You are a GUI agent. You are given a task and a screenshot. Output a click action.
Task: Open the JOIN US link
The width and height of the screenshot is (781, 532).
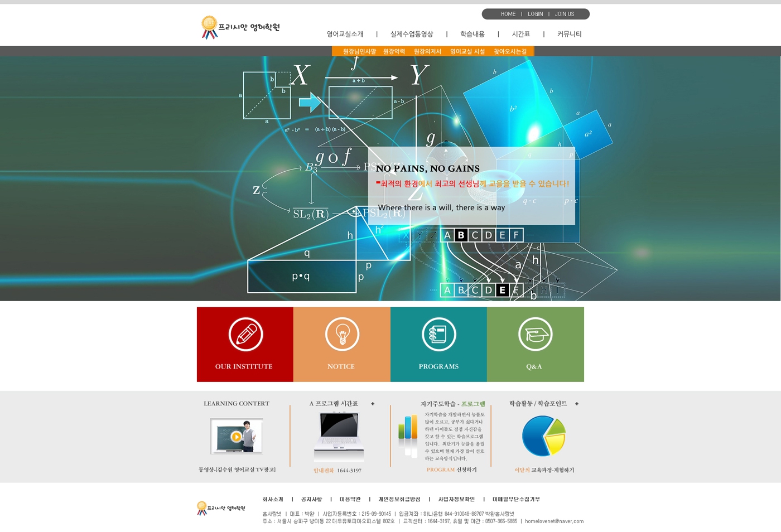coord(565,14)
